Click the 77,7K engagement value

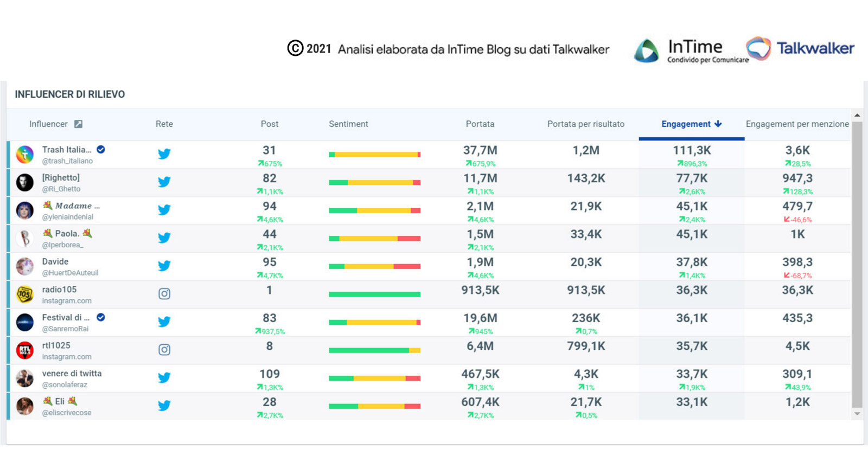pyautogui.click(x=692, y=178)
